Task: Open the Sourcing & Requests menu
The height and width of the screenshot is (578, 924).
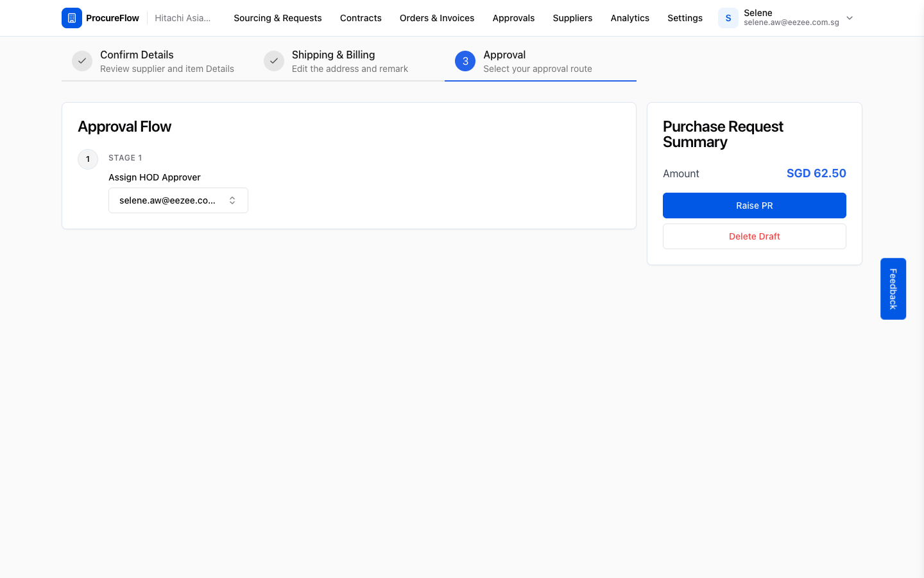Action: tap(278, 18)
